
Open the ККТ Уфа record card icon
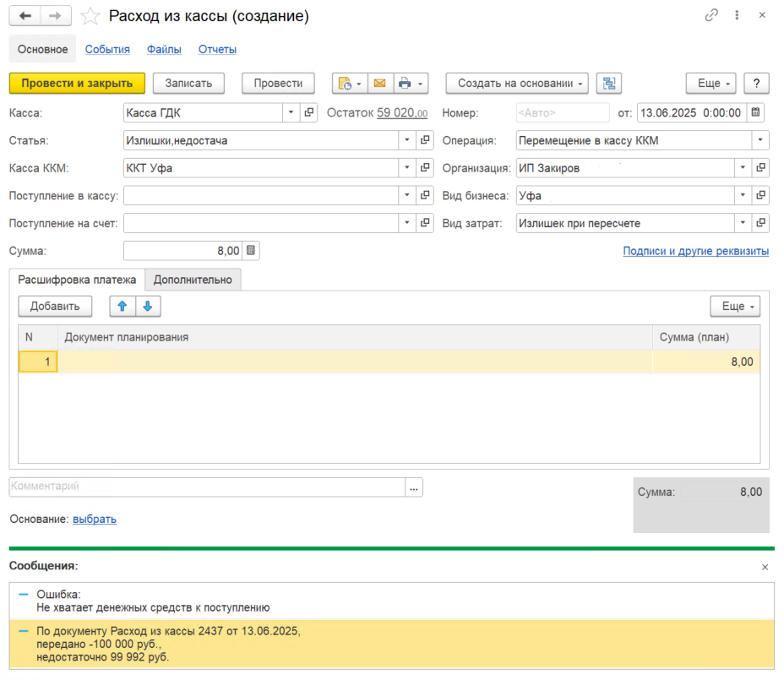[425, 168]
